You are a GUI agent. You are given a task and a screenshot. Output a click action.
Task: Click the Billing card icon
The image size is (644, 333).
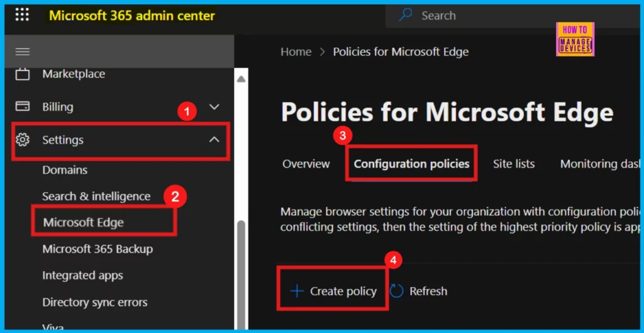(22, 106)
